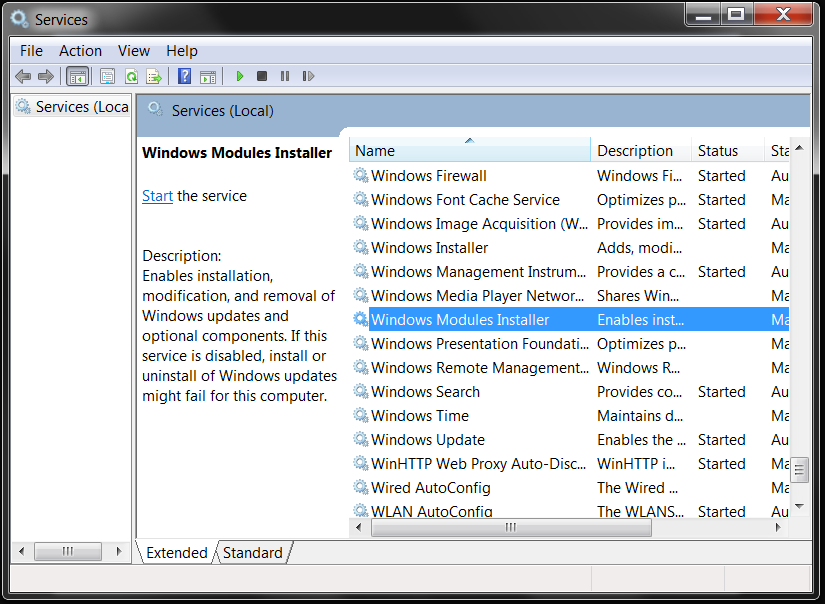Sort by the Description column header
Screen dimensions: 825x604
tap(641, 150)
